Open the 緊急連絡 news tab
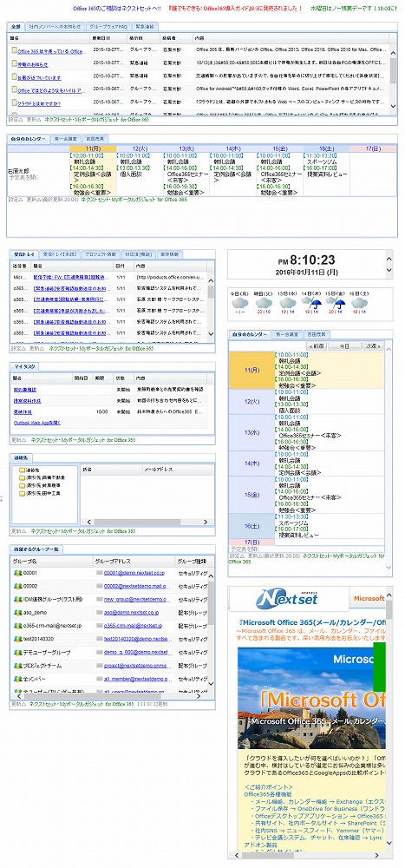The height and width of the screenshot is (868, 405). click(x=145, y=27)
